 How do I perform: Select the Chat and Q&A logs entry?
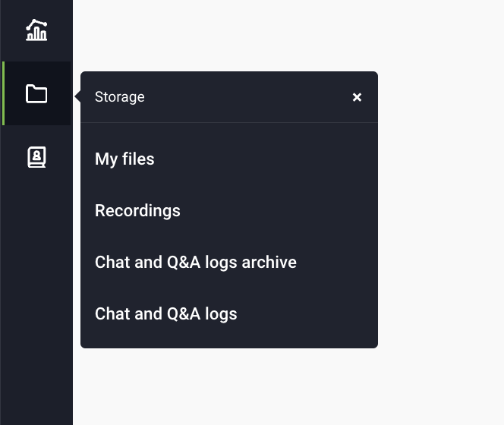[x=166, y=314]
